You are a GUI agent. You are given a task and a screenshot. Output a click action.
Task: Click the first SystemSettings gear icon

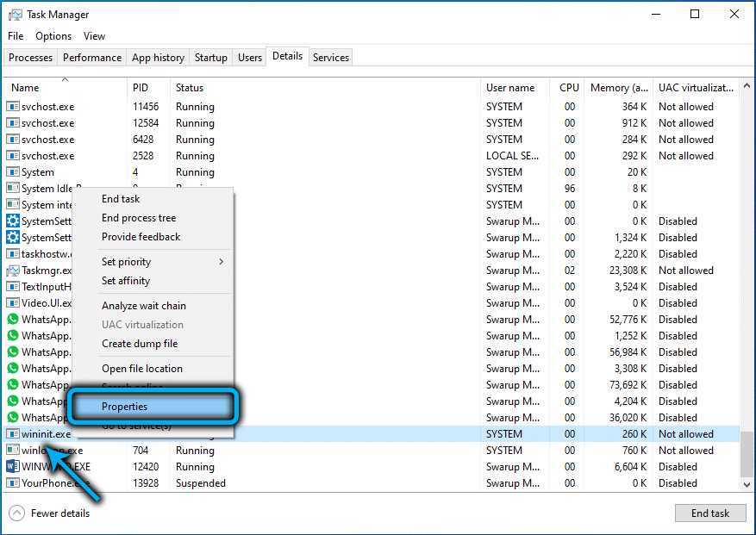(x=13, y=221)
